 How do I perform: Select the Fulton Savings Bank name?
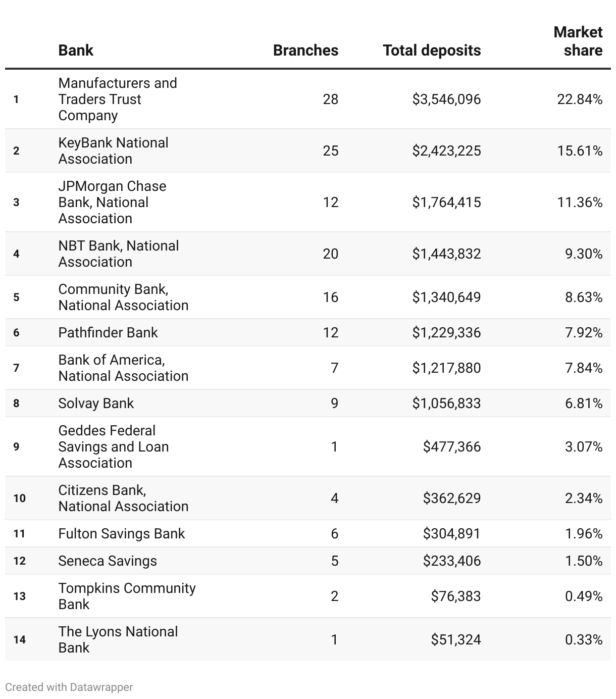122,534
